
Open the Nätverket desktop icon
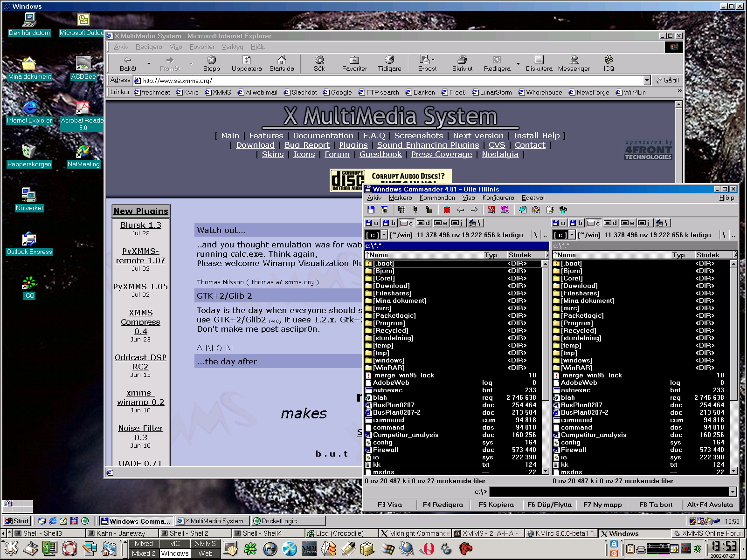[x=29, y=195]
